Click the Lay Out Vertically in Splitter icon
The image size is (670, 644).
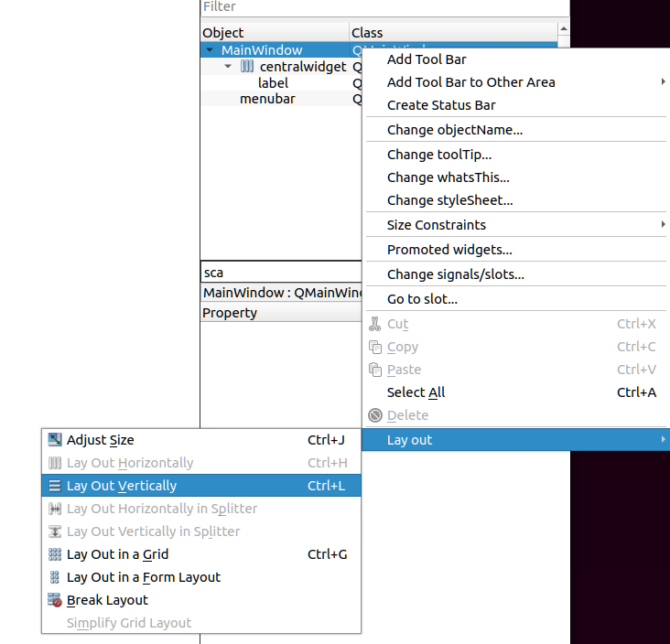[55, 531]
